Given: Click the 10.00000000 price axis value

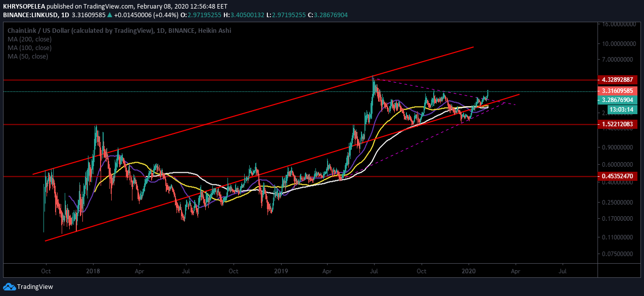Looking at the screenshot, I should (618, 44).
